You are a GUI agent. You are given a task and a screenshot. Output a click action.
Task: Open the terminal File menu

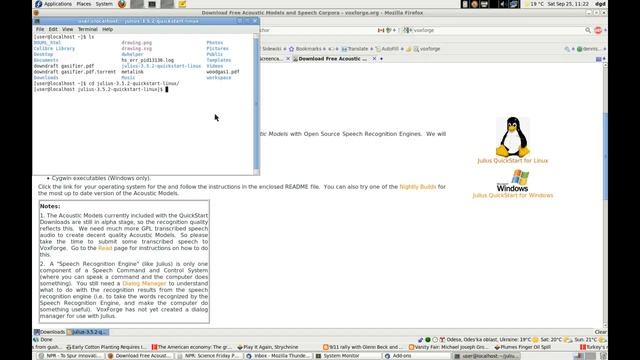point(40,29)
